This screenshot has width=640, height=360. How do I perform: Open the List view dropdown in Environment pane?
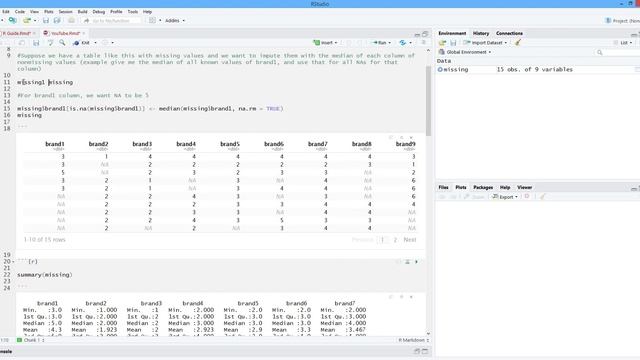[x=624, y=42]
